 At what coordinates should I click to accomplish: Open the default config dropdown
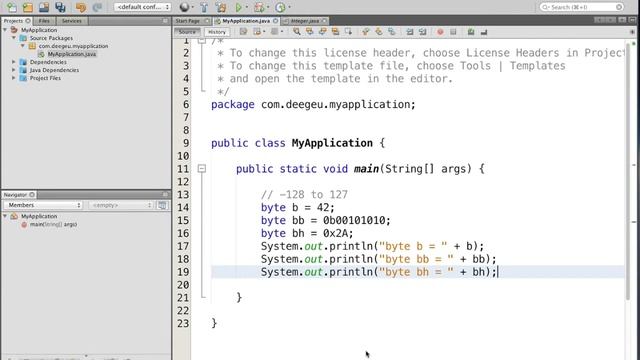142,7
